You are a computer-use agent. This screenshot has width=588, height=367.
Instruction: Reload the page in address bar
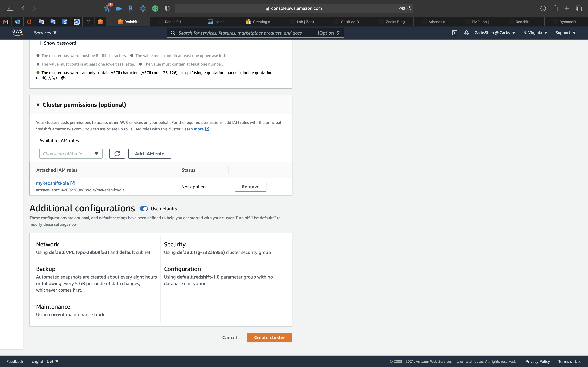409,8
